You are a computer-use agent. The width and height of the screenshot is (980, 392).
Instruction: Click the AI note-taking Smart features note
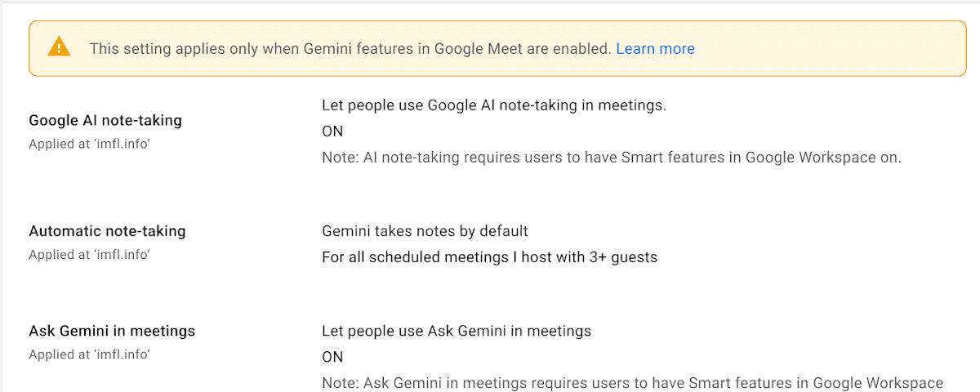pos(611,158)
